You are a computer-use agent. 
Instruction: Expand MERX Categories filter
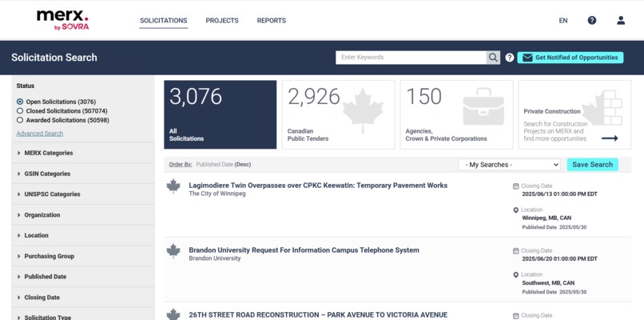[x=83, y=153]
